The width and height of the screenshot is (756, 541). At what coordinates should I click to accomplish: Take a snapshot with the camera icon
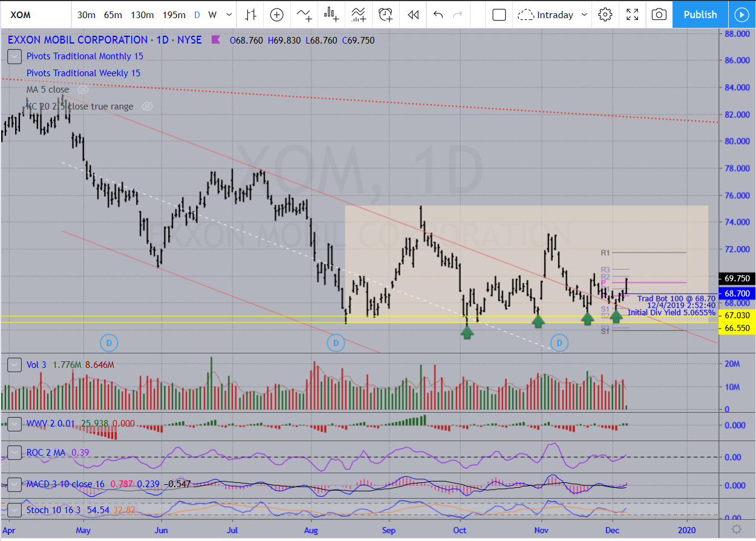tap(659, 15)
